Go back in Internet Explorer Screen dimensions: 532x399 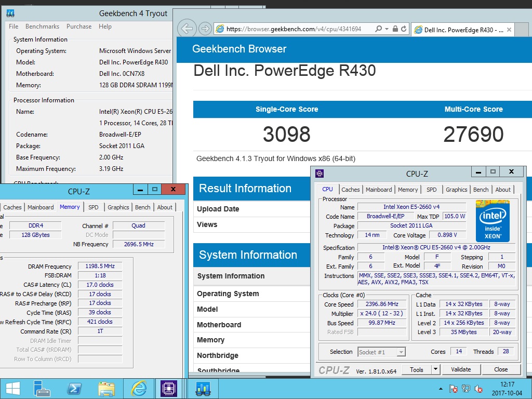tap(187, 29)
